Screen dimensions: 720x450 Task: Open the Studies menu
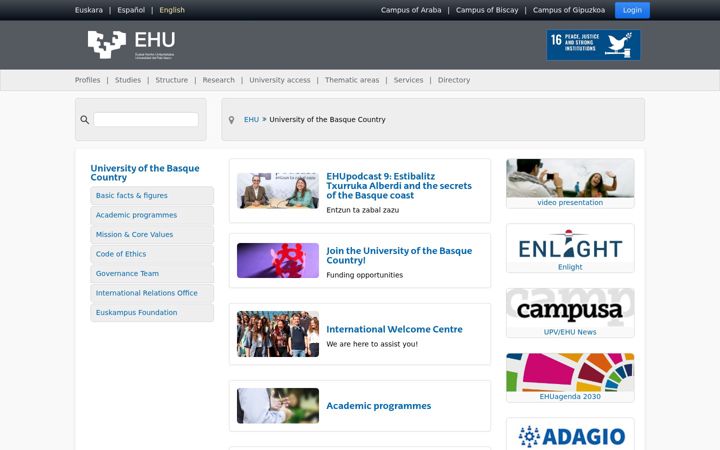click(x=128, y=80)
